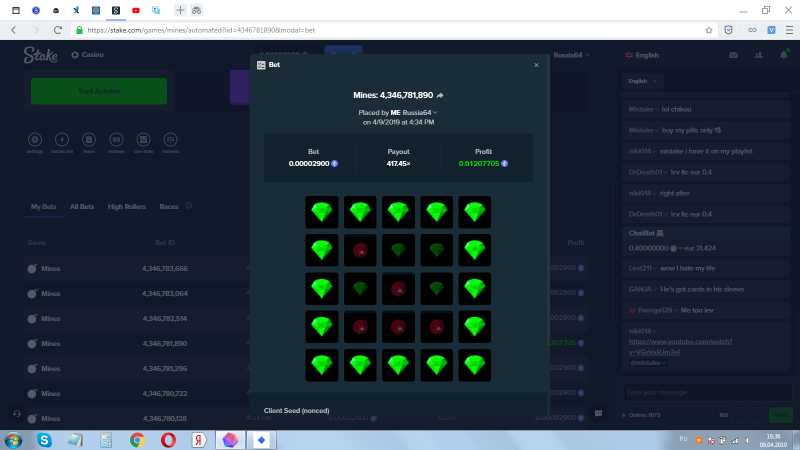Click the Stake logo
Screen dimensions: 800x450
(x=40, y=55)
